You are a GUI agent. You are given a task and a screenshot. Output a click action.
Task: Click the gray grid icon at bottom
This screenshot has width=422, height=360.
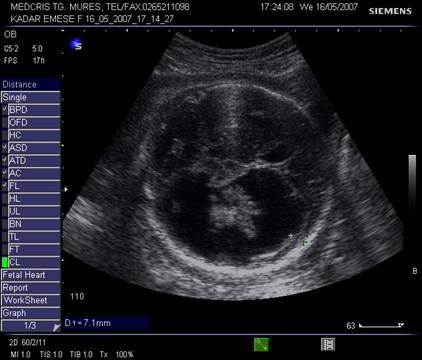pos(328,344)
